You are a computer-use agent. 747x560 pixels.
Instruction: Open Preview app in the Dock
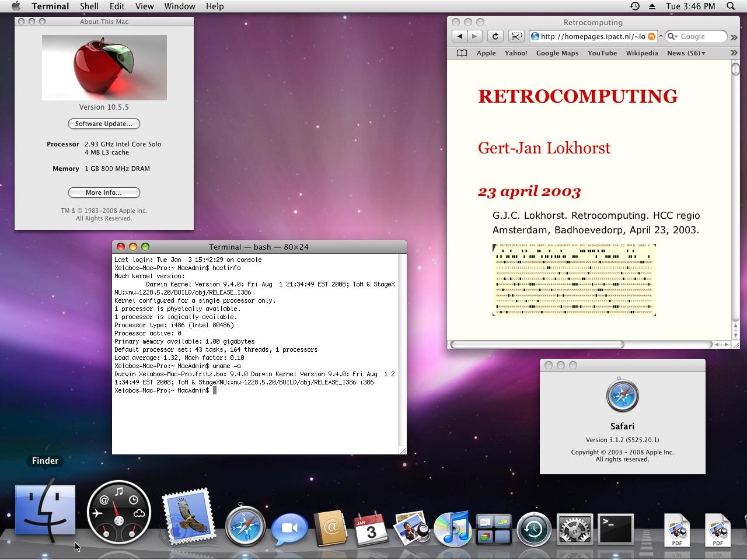[411, 528]
